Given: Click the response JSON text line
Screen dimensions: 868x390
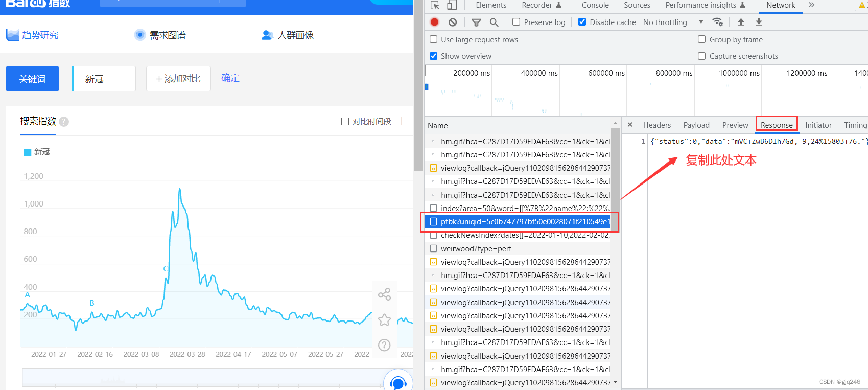Looking at the screenshot, I should (x=758, y=141).
